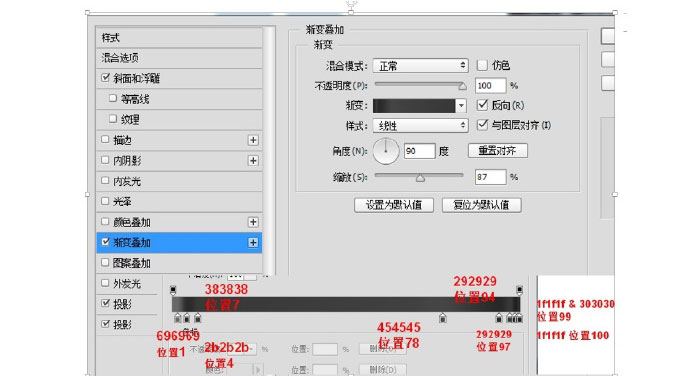690x376 pixels.
Task: Enable the 颜色叠加 checkbox
Action: click(105, 221)
